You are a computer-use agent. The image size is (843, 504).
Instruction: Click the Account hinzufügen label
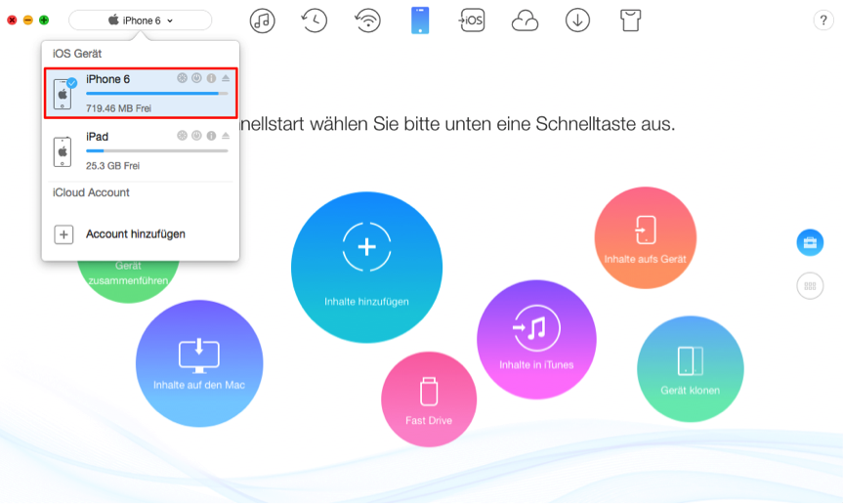coord(136,234)
